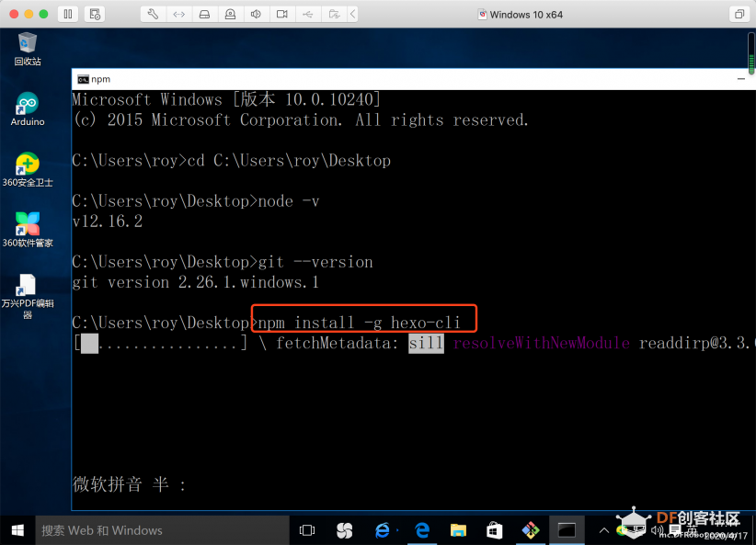Click the Git colored diamond taskbar icon
The width and height of the screenshot is (756, 545).
point(531,530)
